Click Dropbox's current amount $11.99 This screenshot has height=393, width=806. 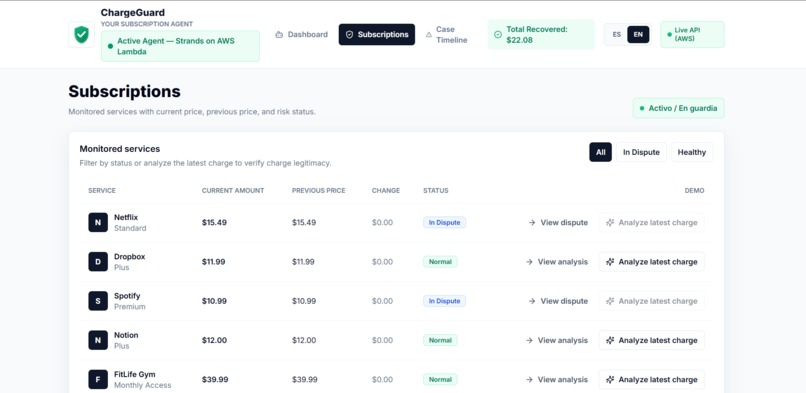tap(214, 261)
